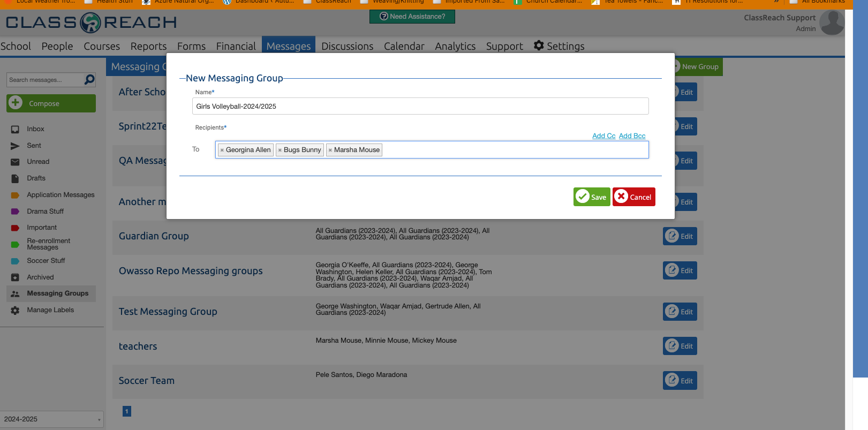Open the Messages tab
This screenshot has width=868, height=430.
click(x=288, y=46)
